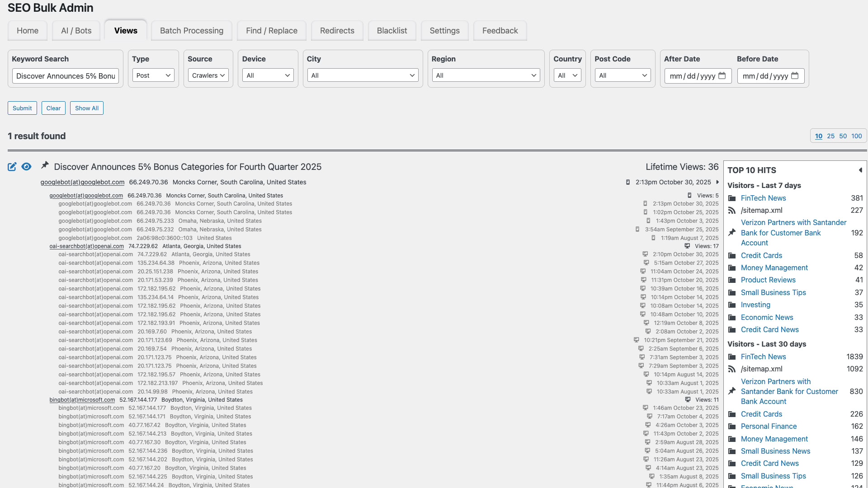Screen dimensions: 868x488
Task: Click the pin icon before the Discover post title
Action: click(x=44, y=165)
